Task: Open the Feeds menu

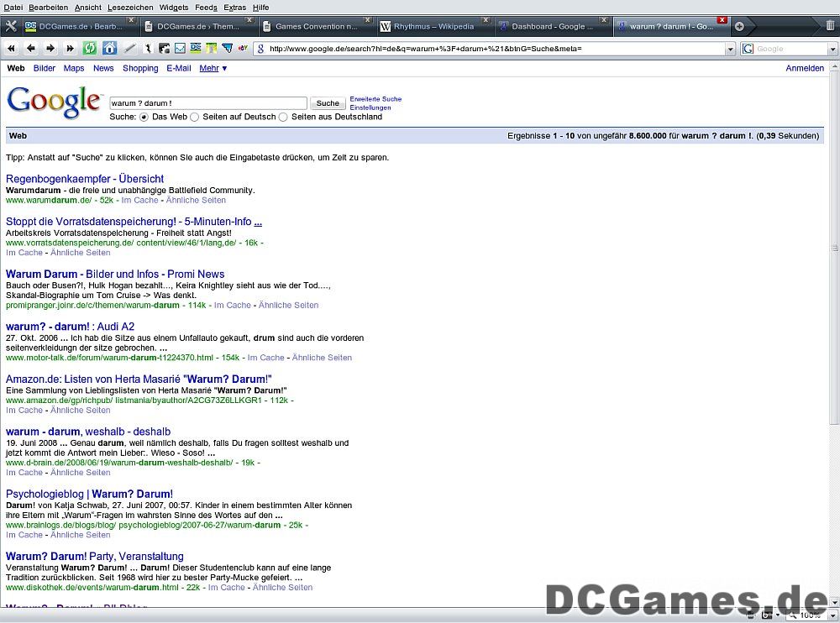Action: coord(206,8)
